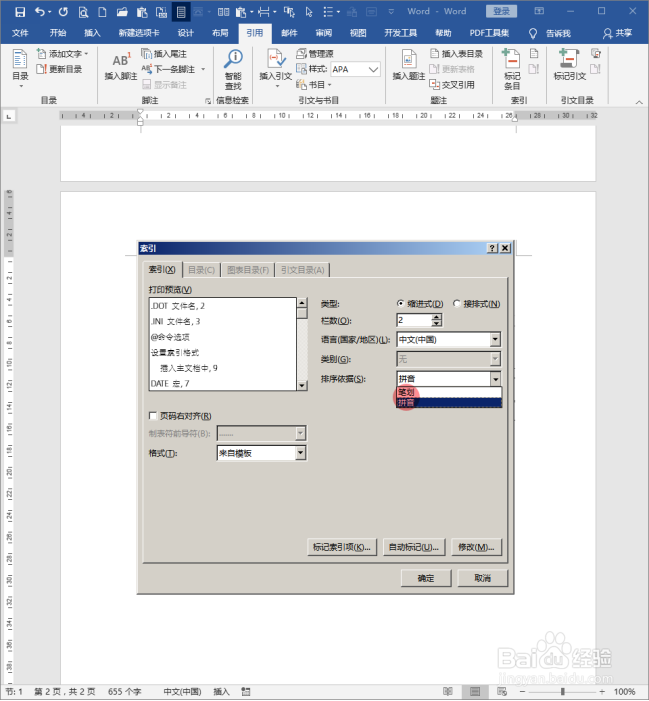Click Insert Citation icon
Viewport: 649px width, 701px height.
[x=275, y=67]
